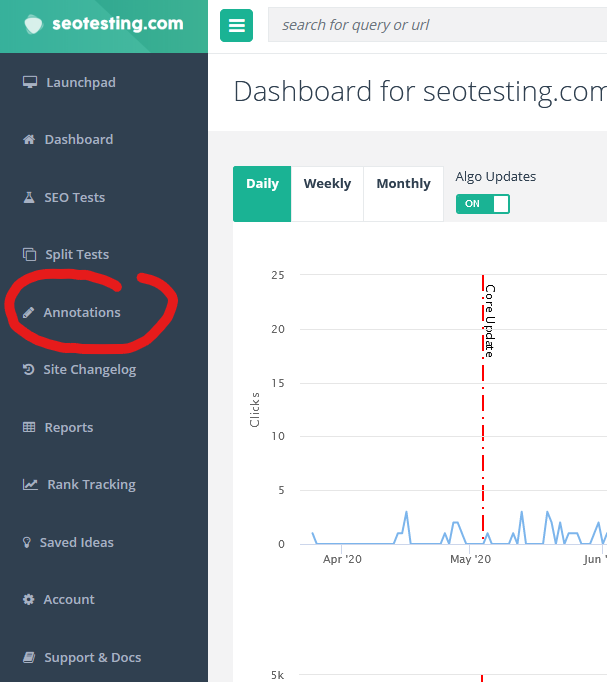Image resolution: width=607 pixels, height=682 pixels.
Task: Switch chart to Daily view
Action: point(262,194)
